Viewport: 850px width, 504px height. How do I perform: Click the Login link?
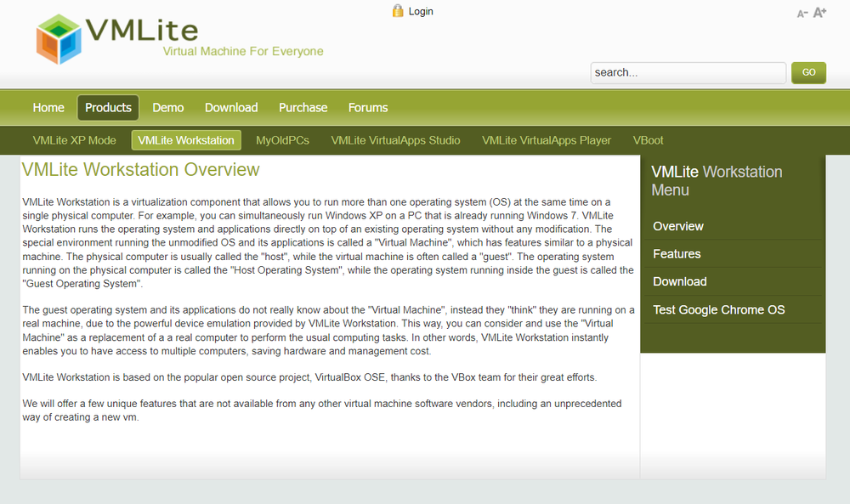[x=419, y=10]
